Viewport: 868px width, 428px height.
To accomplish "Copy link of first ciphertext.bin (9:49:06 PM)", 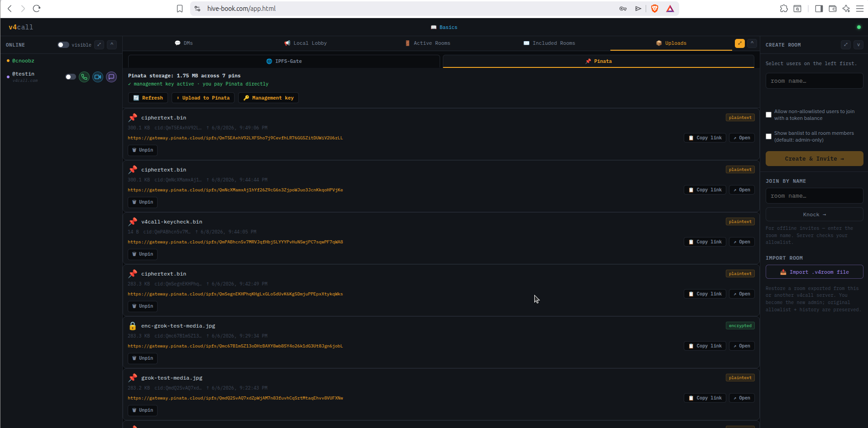I will pos(705,138).
